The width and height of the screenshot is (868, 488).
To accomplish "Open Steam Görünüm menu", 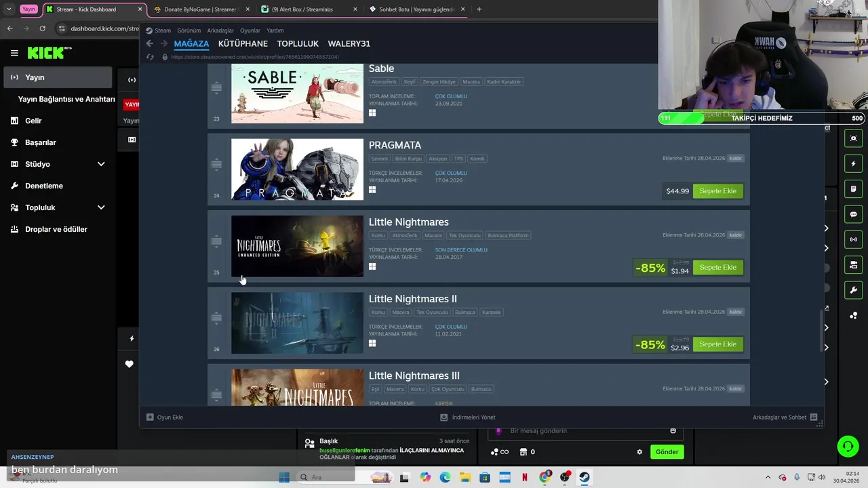I will [189, 30].
